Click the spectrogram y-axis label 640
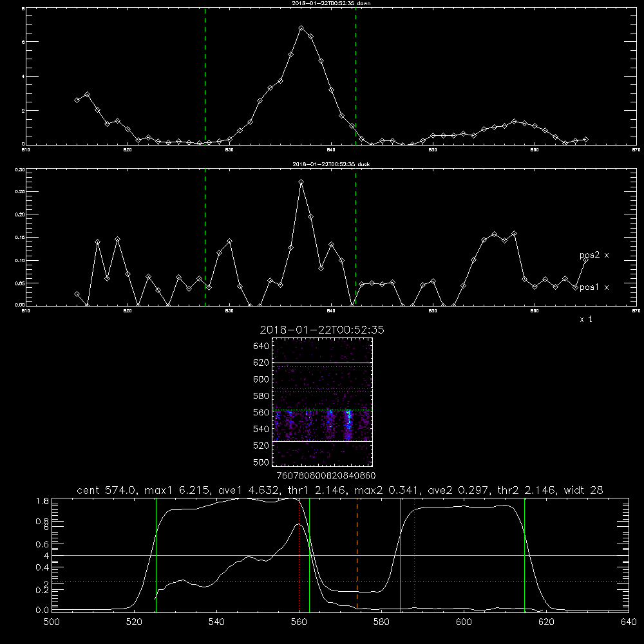 (x=261, y=346)
